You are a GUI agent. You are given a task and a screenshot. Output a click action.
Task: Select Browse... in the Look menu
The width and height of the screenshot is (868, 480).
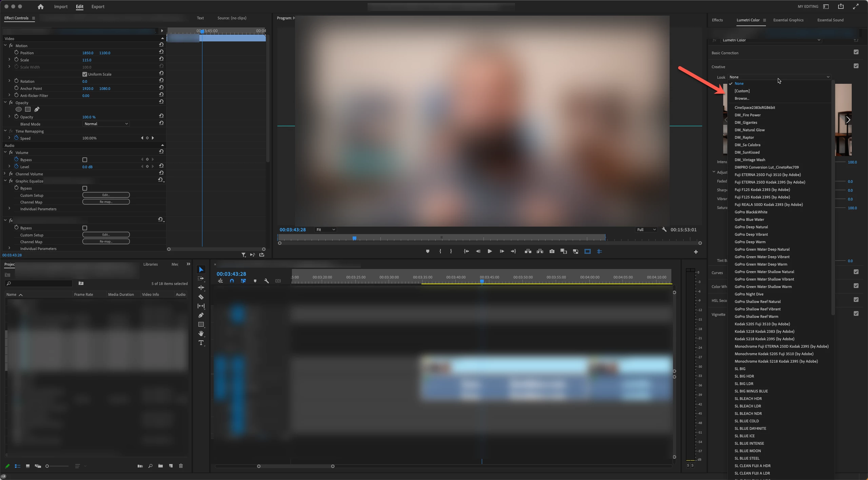pos(742,98)
